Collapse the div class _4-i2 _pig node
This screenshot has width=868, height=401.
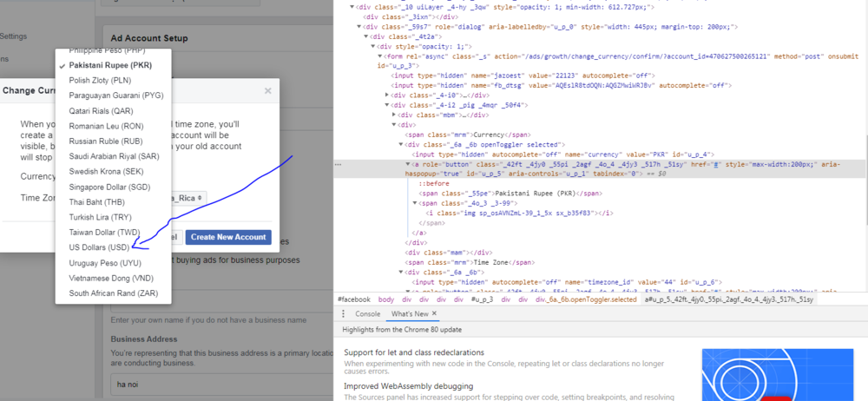coord(387,105)
